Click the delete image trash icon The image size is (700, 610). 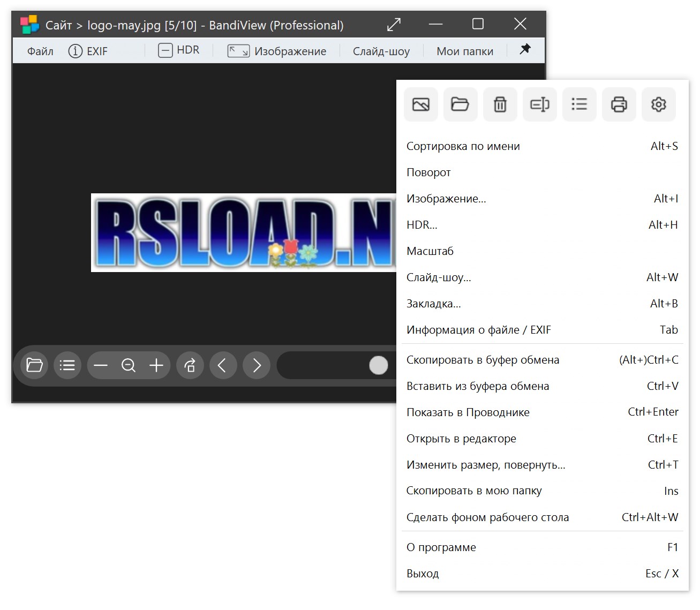pyautogui.click(x=500, y=104)
